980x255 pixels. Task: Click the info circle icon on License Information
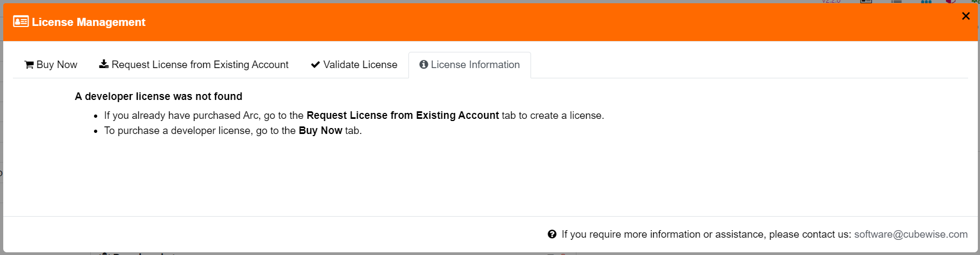(424, 65)
